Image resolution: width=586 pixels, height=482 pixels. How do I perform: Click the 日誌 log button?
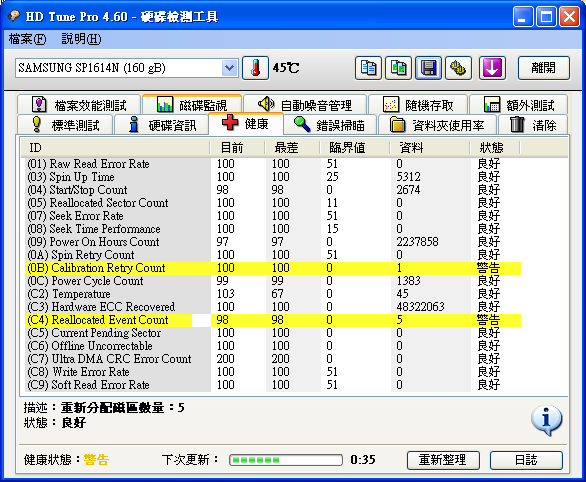[x=526, y=460]
